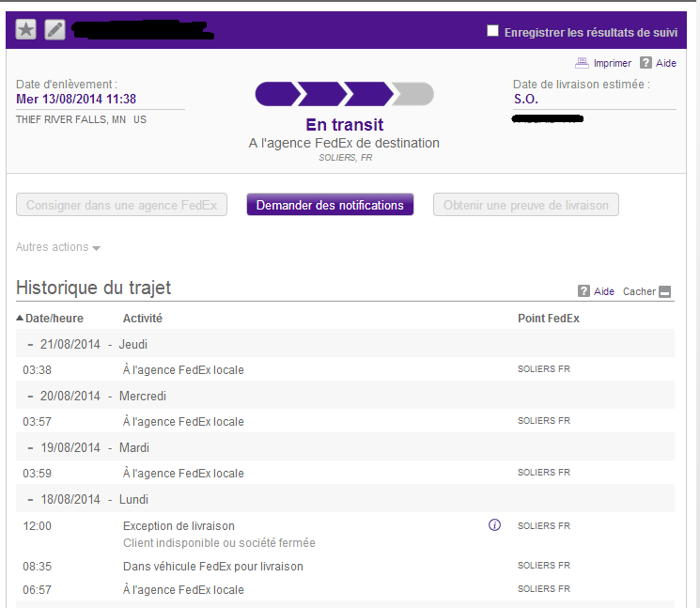The width and height of the screenshot is (700, 608).
Task: Click the printer icon
Action: (582, 63)
